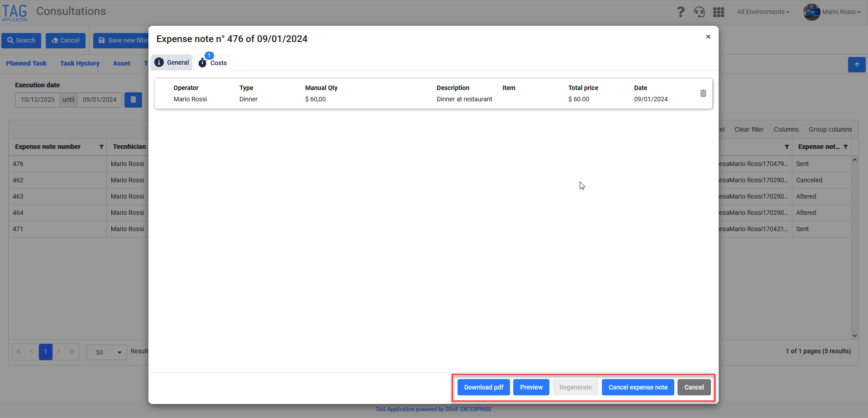Clear the execution date with trash button
The height and width of the screenshot is (418, 868).
133,100
